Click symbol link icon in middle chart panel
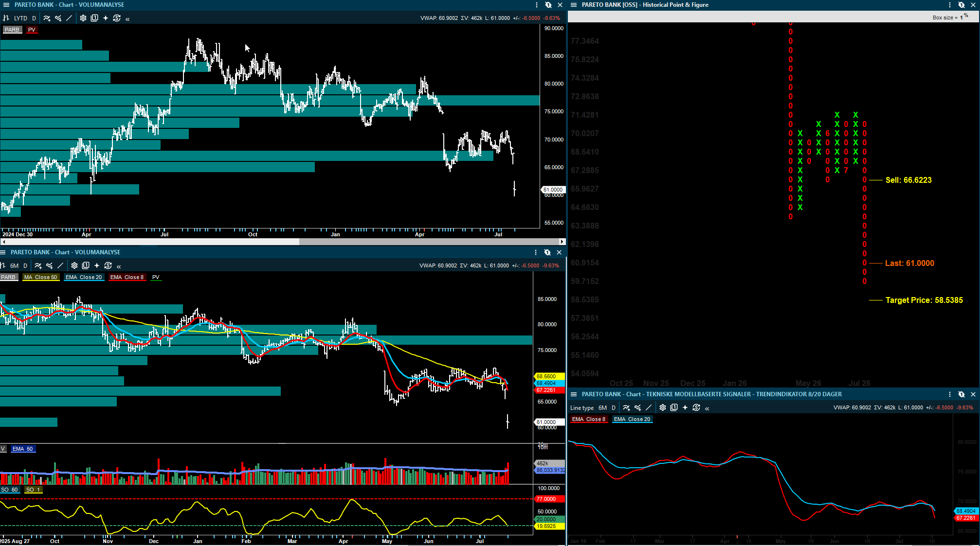 [547, 252]
